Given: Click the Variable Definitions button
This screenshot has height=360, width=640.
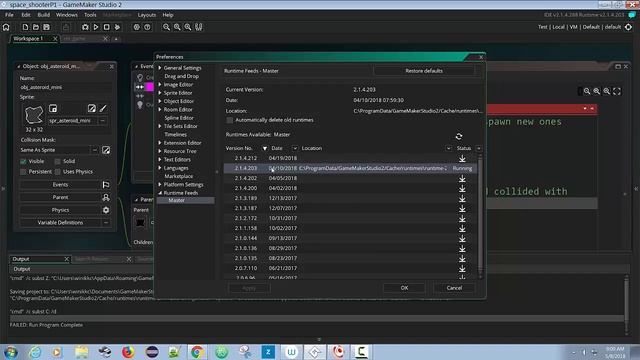Looking at the screenshot, I should (x=60, y=223).
